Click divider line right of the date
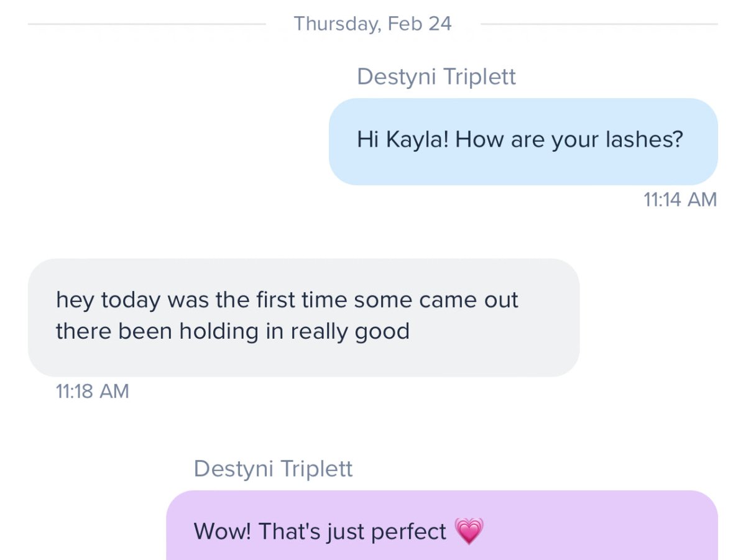The image size is (746, 560). (x=599, y=24)
